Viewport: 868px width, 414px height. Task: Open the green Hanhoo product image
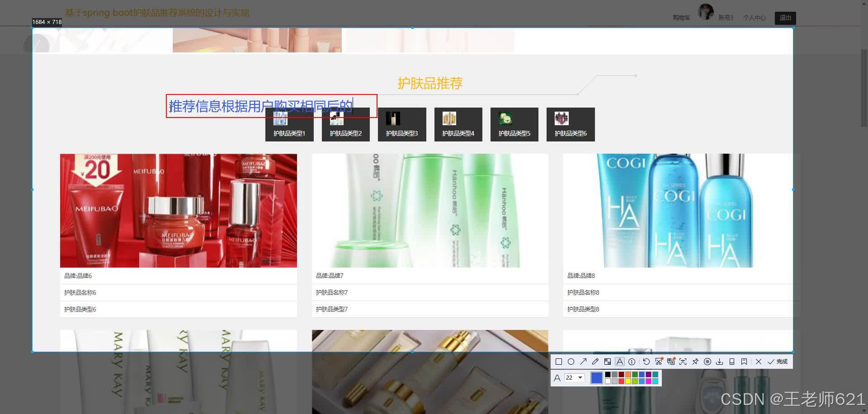point(430,211)
